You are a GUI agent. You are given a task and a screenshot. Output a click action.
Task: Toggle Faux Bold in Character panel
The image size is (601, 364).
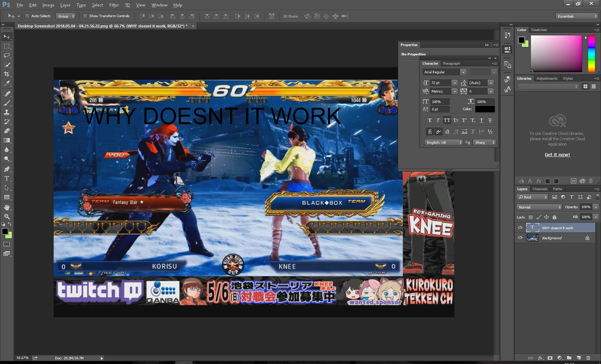(430, 120)
